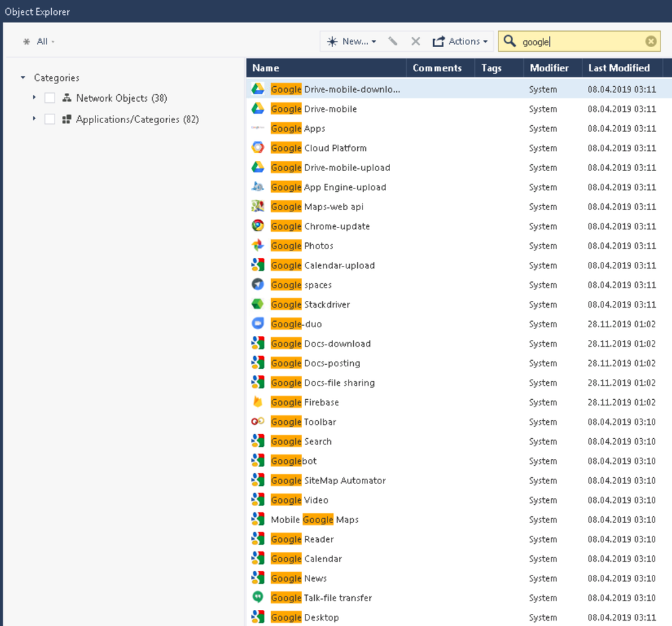Screen dimensions: 672x626
Task: Select the Google Docs-file sharing row
Action: [x=459, y=382]
